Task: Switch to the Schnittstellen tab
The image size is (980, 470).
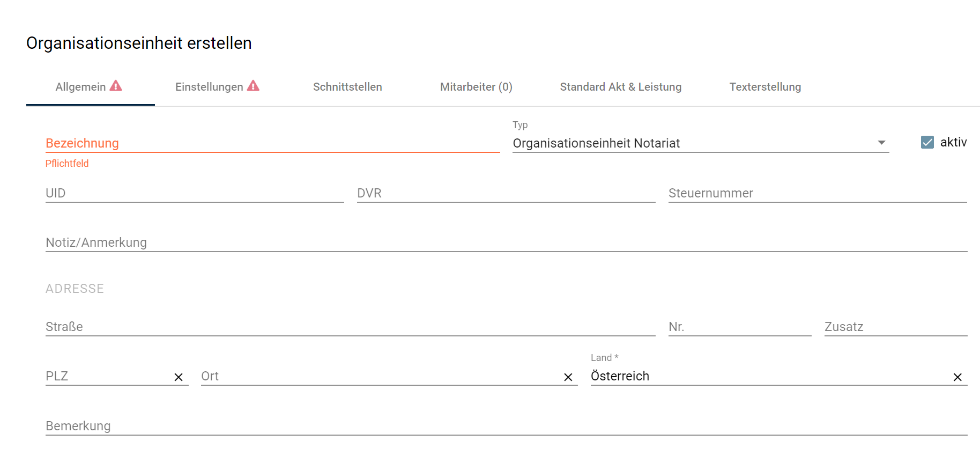Action: (x=347, y=87)
